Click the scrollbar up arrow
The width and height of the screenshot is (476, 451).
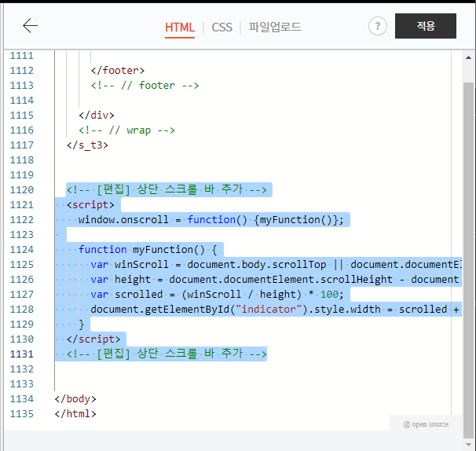pos(468,57)
